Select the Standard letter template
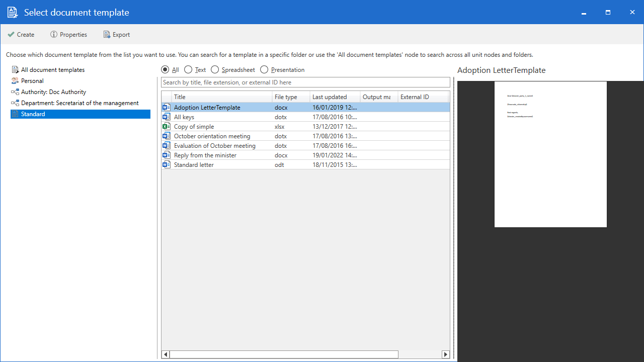 [305, 165]
